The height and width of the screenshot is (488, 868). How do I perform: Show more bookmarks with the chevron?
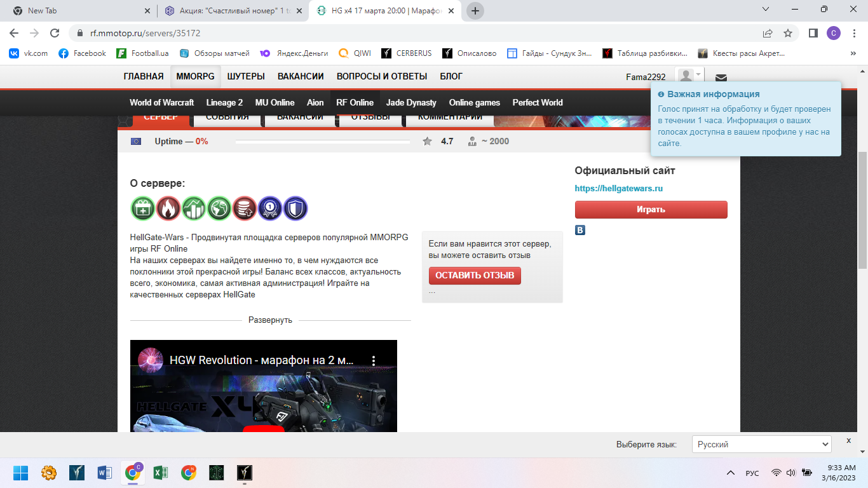[853, 53]
